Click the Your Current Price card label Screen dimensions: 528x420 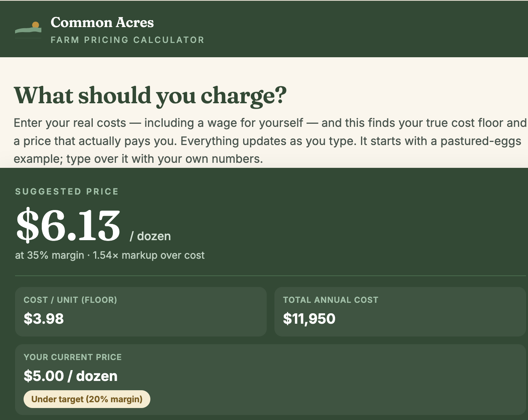click(73, 357)
